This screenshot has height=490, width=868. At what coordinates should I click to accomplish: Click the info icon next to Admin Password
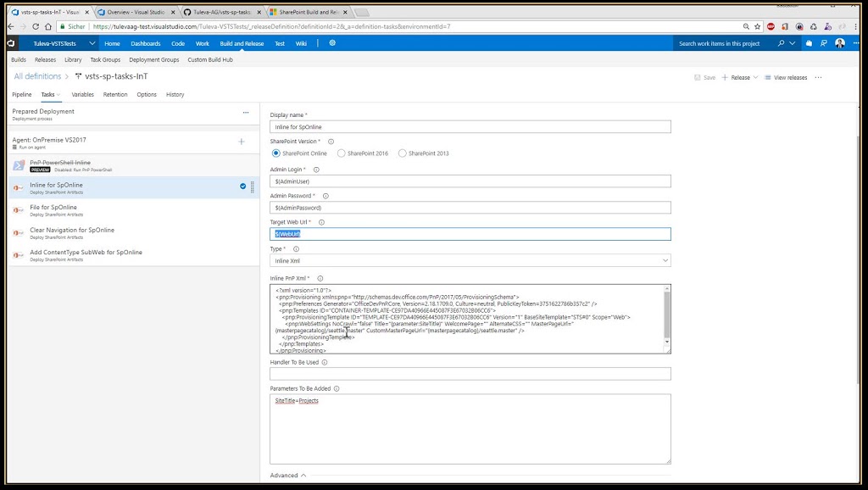coord(325,196)
